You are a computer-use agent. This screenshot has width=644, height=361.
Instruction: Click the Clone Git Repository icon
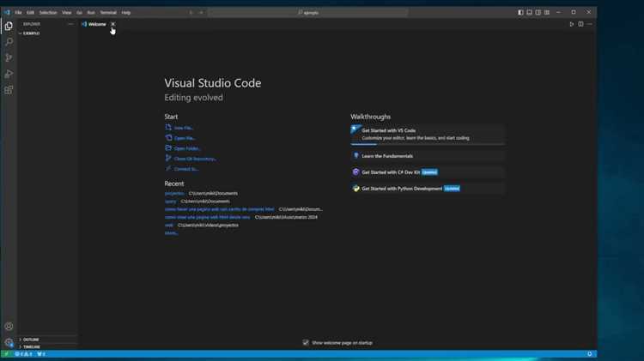[168, 158]
